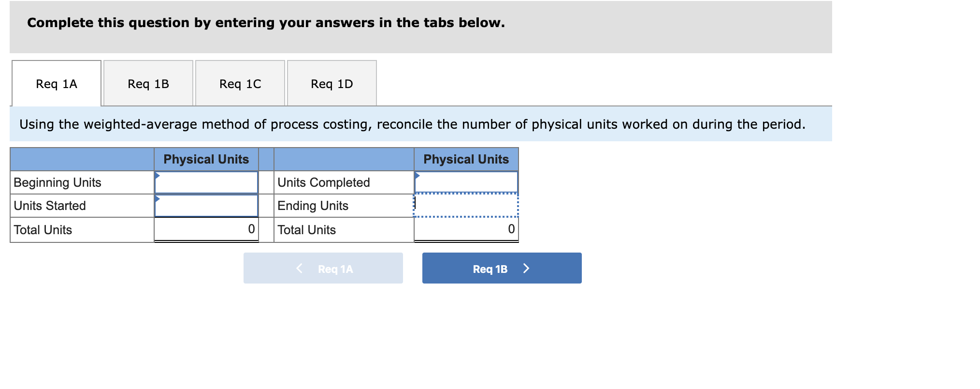The image size is (980, 389).
Task: Expand the Req 1B navigation button
Action: pyautogui.click(x=501, y=268)
